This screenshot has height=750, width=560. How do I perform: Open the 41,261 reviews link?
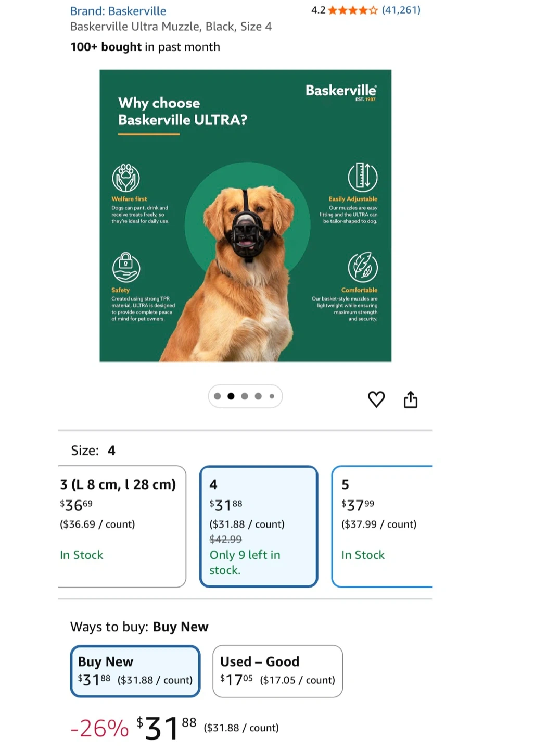(401, 10)
